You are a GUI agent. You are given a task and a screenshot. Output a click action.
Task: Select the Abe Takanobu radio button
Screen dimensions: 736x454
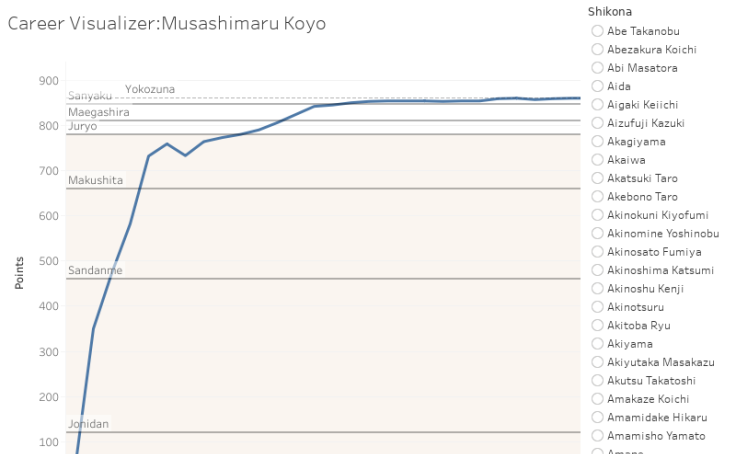[x=598, y=31]
